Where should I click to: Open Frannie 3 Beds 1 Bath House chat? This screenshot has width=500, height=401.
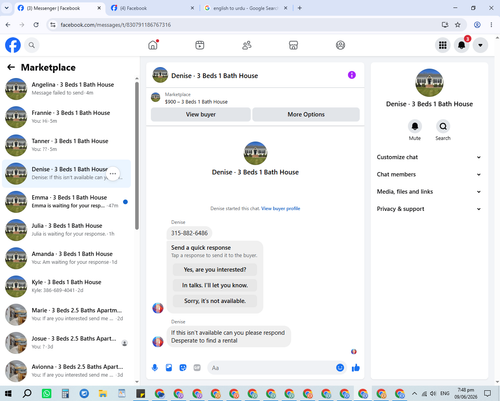[x=67, y=117]
